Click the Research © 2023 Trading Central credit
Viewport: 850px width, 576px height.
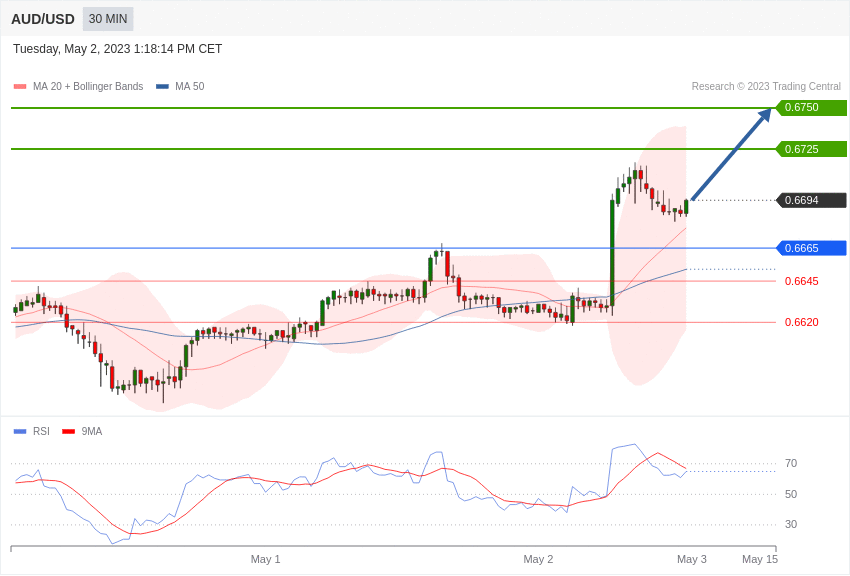[766, 87]
